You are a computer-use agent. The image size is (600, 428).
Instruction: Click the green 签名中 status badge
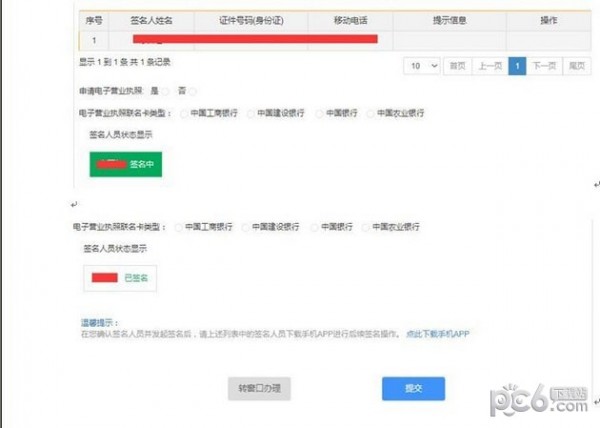(126, 164)
